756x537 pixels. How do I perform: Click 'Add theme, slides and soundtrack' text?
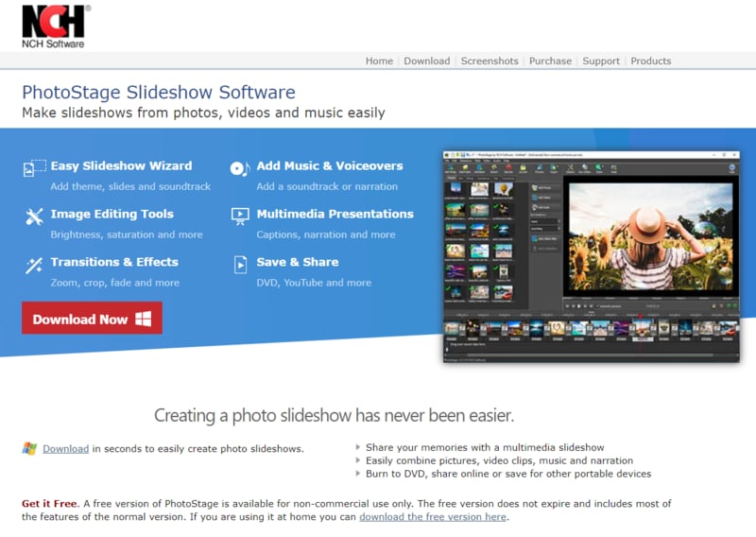130,186
